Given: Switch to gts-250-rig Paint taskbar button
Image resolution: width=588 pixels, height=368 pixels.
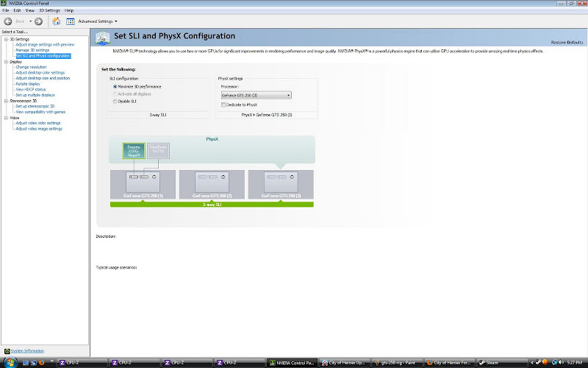Looking at the screenshot, I should 396,363.
